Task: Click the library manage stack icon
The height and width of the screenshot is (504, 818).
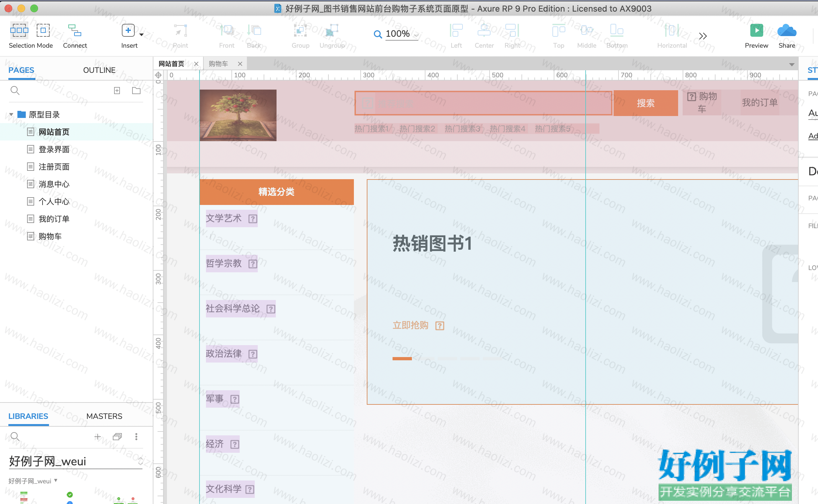Action: pyautogui.click(x=117, y=437)
